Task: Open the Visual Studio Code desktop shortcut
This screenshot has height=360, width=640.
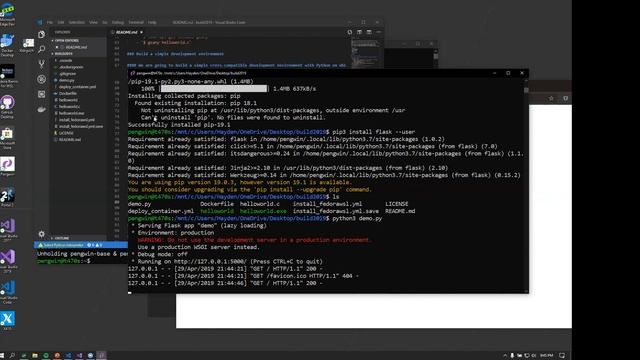Action: click(x=7, y=292)
